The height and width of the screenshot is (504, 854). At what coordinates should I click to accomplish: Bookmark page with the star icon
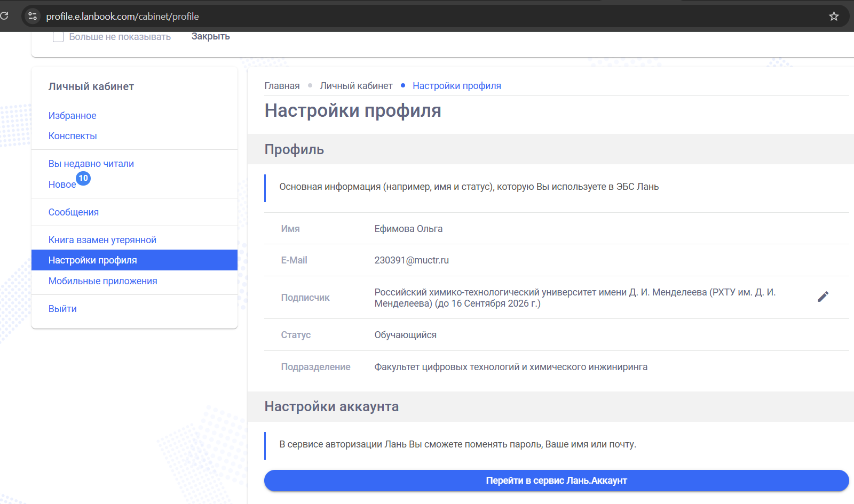pos(834,17)
